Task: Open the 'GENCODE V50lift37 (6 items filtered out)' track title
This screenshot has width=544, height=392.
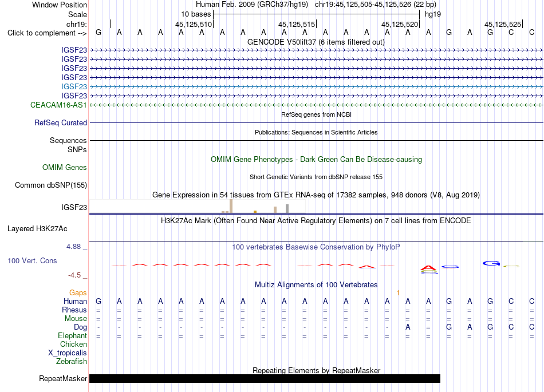Action: coord(316,42)
